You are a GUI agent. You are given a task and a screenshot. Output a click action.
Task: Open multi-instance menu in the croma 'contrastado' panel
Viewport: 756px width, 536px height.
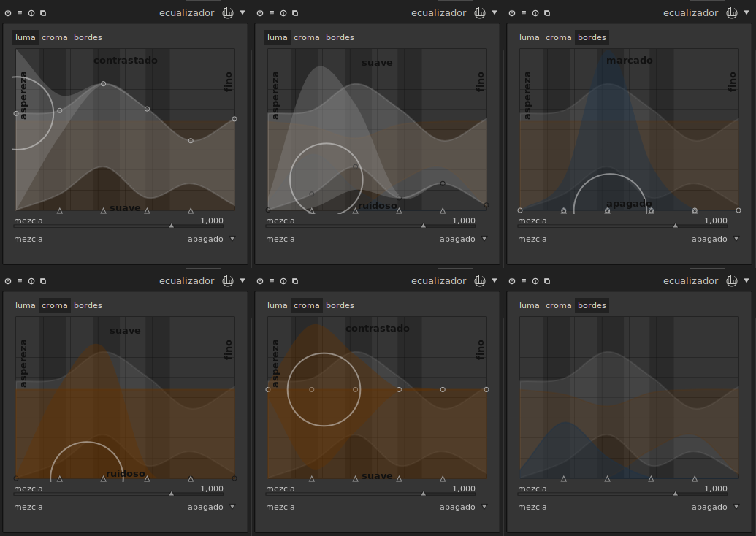(x=295, y=281)
